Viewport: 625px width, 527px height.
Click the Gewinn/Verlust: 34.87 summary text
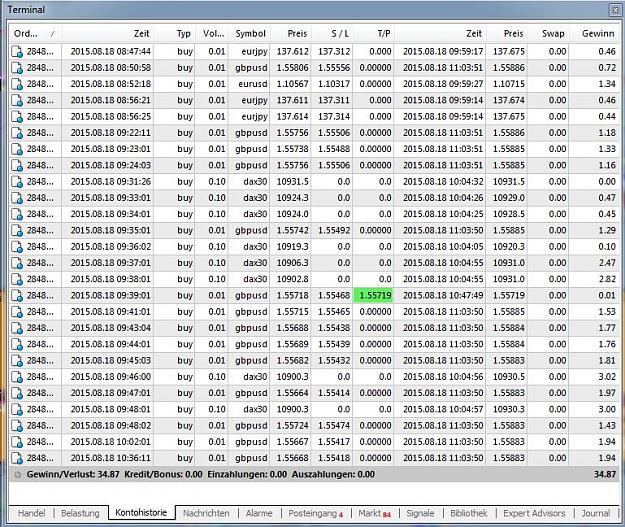73,474
